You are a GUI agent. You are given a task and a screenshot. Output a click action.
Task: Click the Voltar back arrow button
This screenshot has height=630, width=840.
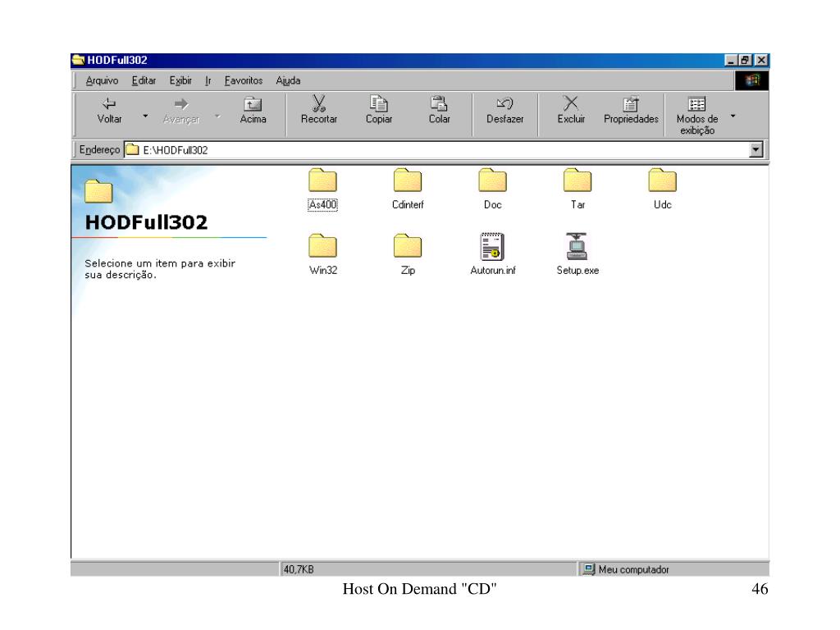[109, 111]
